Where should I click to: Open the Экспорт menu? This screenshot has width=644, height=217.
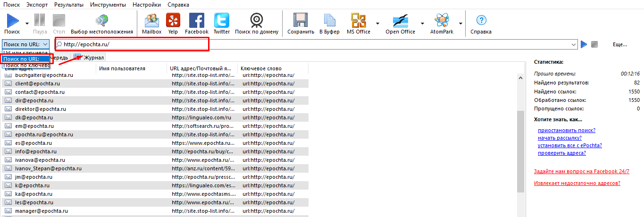pos(37,5)
